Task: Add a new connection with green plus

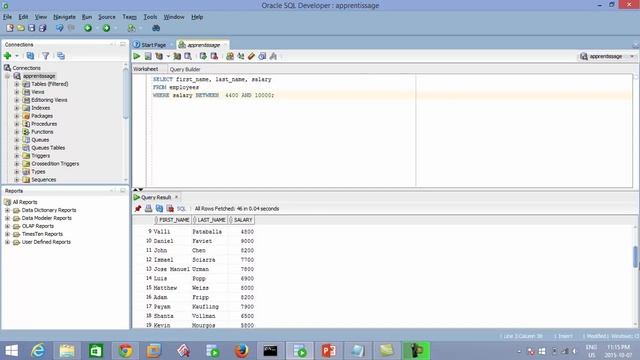Action: (7, 56)
